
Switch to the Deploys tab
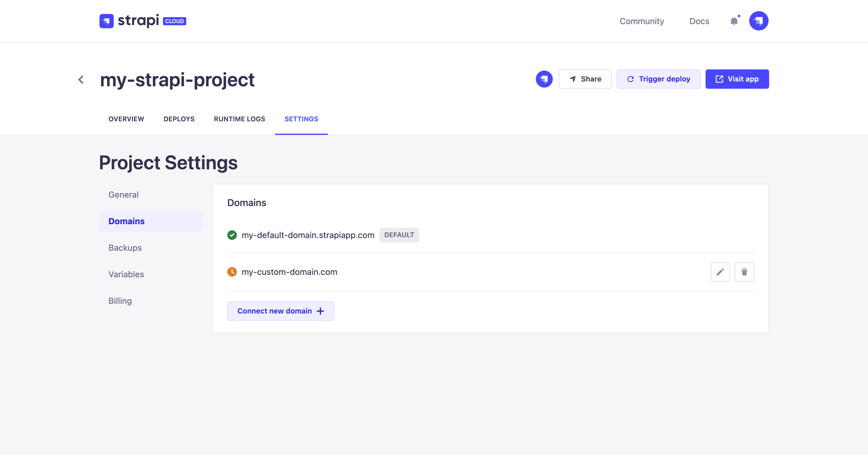(x=179, y=119)
